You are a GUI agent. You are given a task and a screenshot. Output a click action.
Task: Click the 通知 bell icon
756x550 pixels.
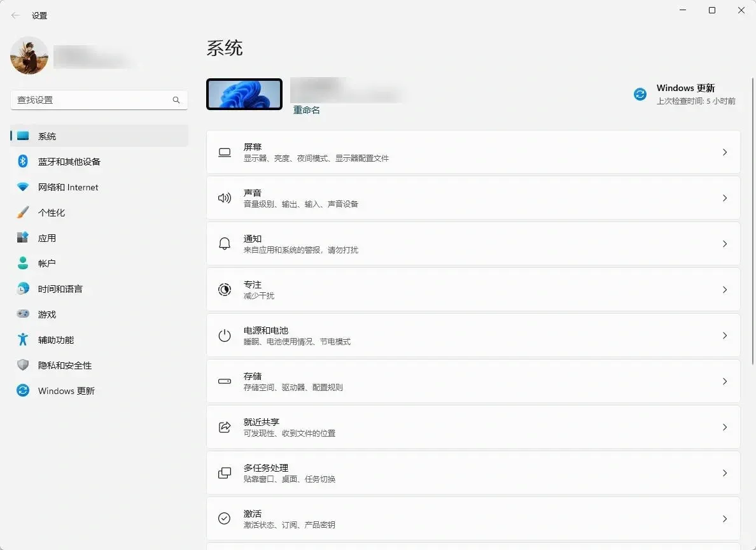click(224, 244)
